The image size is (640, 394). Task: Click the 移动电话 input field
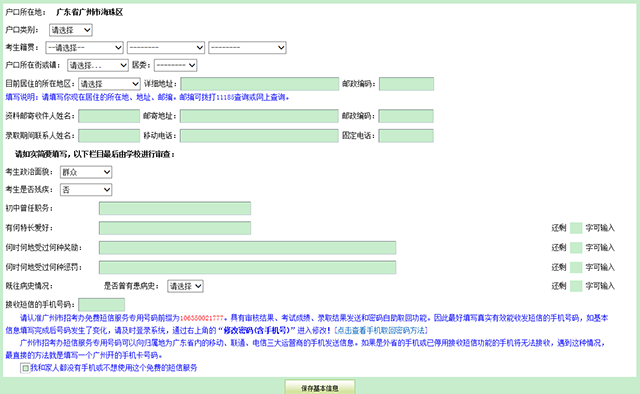click(259, 136)
